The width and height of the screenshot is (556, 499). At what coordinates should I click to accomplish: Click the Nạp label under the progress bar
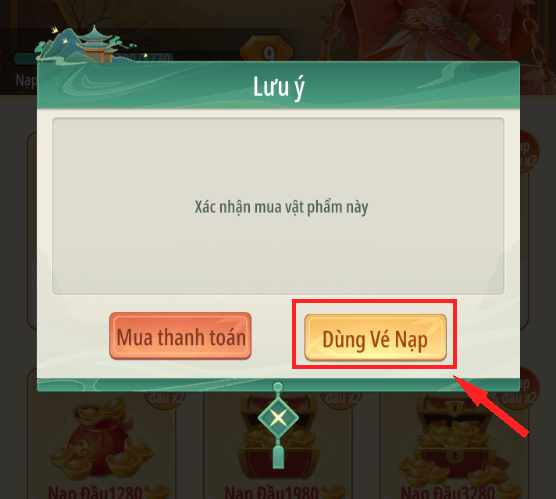(x=26, y=81)
